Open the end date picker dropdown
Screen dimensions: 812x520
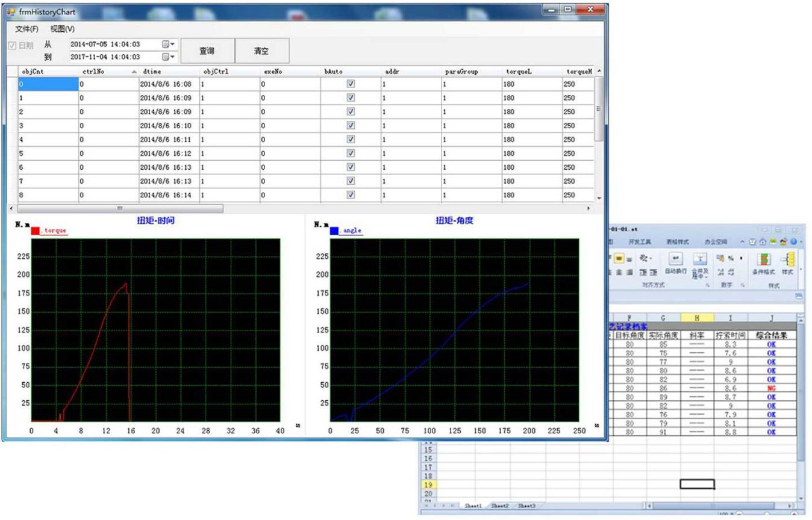coord(169,57)
